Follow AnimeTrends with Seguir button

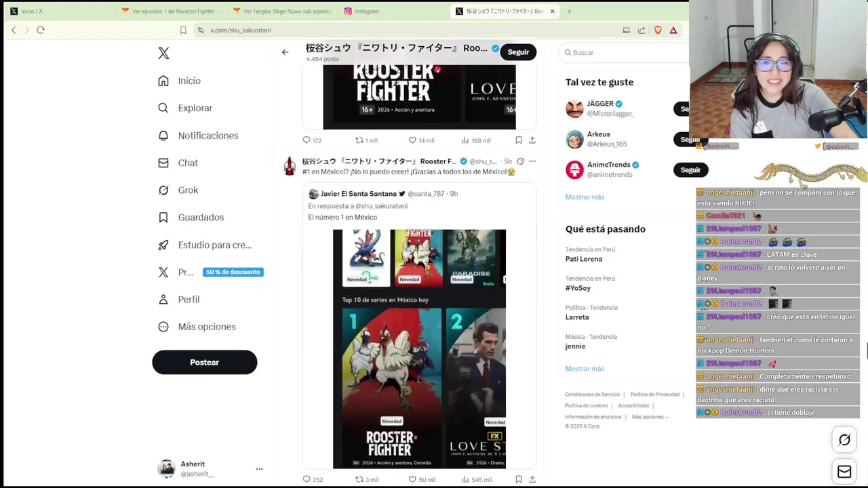tap(690, 170)
